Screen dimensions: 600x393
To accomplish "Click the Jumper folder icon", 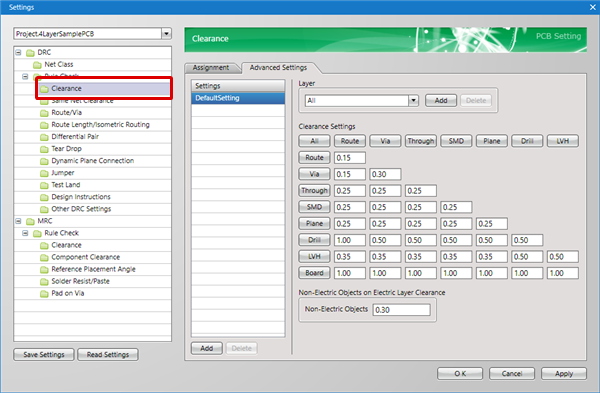I will (44, 173).
